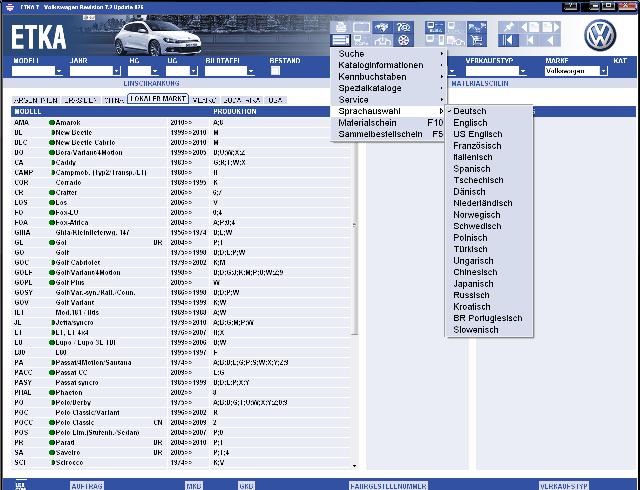Viewport: 640px width, 490px height.
Task: Click the Volkswagen logo
Action: point(600,35)
